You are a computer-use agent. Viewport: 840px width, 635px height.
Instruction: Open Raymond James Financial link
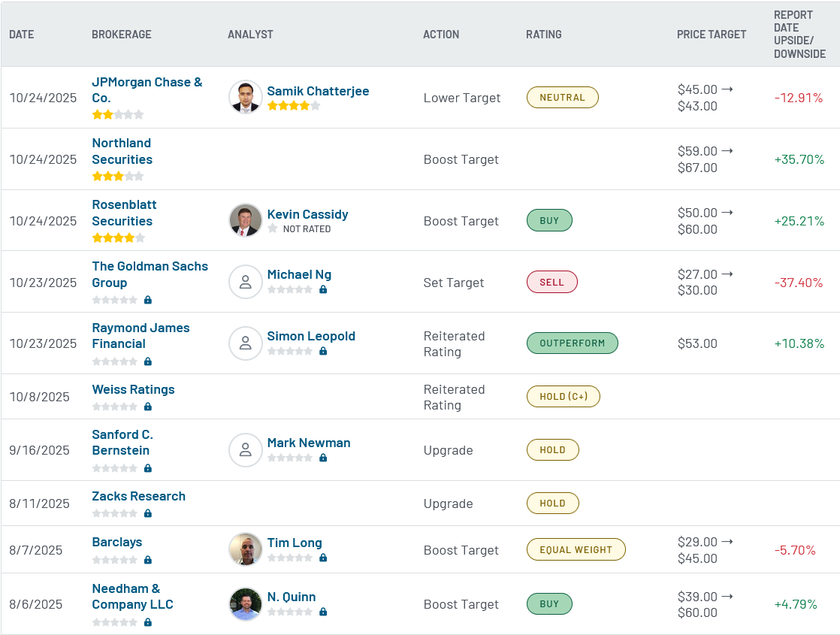141,335
